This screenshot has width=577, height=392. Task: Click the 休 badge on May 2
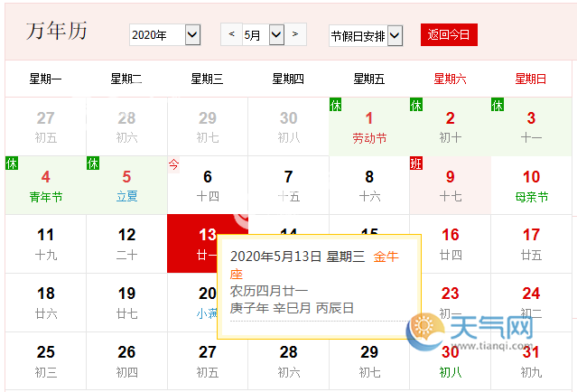tap(416, 105)
